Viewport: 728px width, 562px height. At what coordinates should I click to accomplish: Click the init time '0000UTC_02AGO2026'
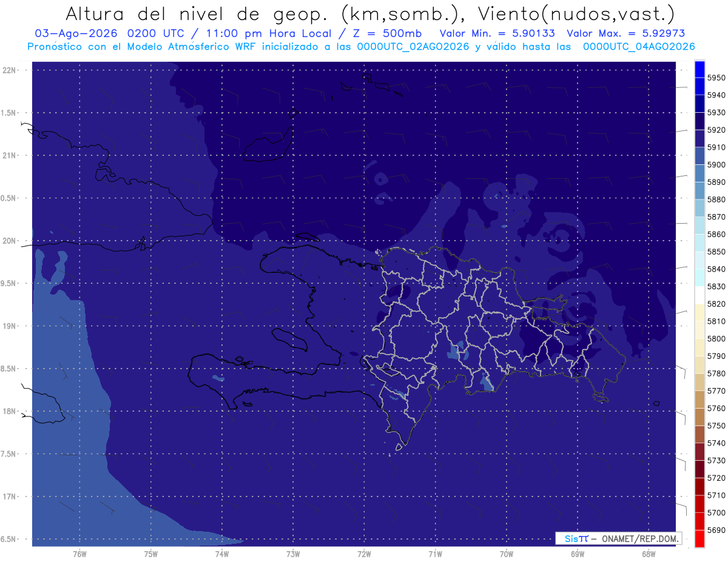413,47
